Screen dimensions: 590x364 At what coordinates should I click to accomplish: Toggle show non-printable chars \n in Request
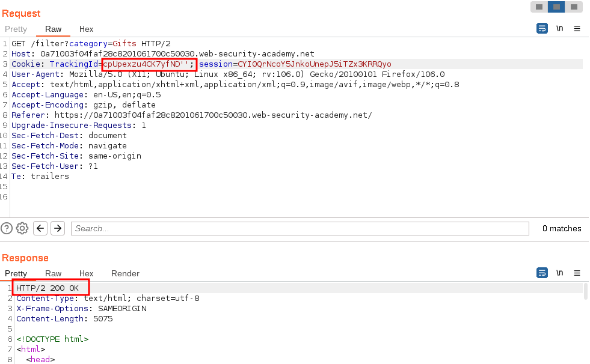click(559, 29)
